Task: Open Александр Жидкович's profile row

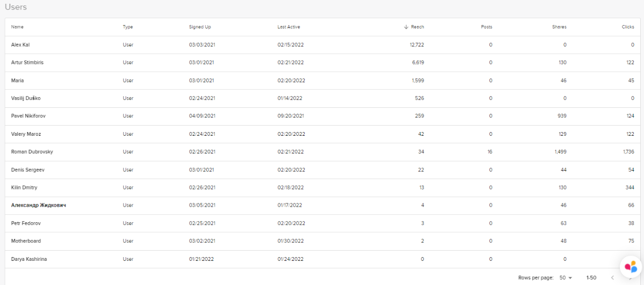Action: click(x=39, y=205)
